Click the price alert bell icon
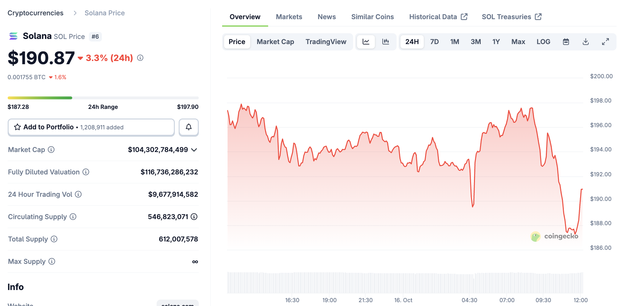The height and width of the screenshot is (306, 644). [x=189, y=127]
